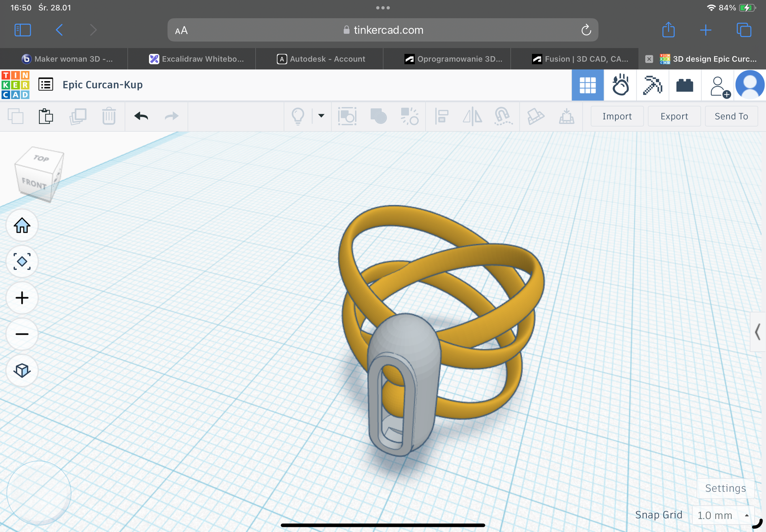The image size is (766, 532).
Task: Open the Sim Lab hand icon
Action: coord(620,85)
